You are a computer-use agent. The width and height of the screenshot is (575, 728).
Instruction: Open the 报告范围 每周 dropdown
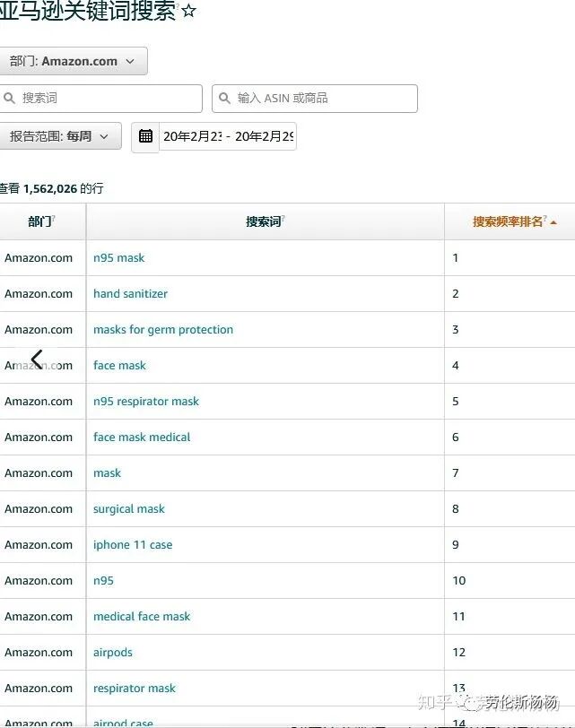click(60, 136)
